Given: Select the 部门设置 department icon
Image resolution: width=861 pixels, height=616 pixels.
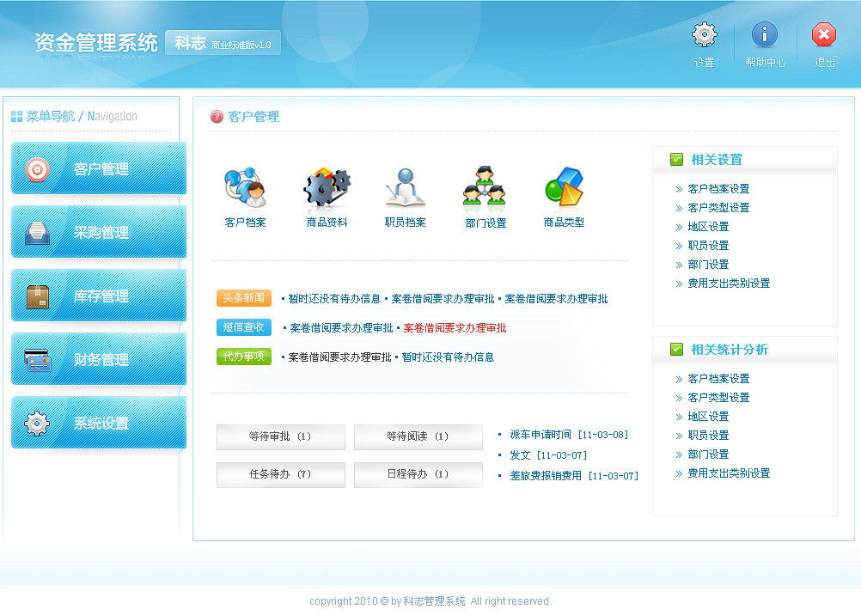Looking at the screenshot, I should point(485,188).
